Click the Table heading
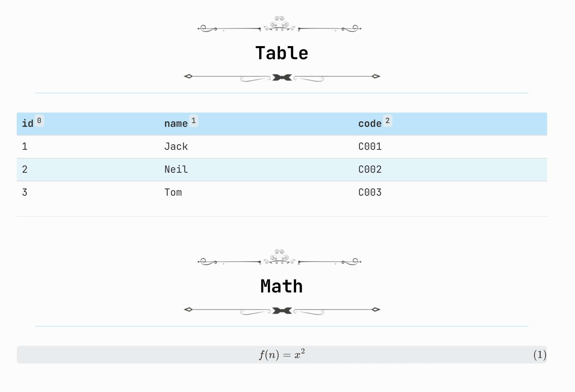This screenshot has height=392, width=575. pyautogui.click(x=282, y=53)
